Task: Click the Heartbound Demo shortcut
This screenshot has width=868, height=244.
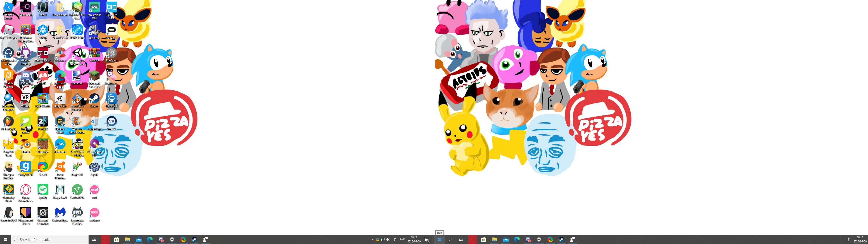Action: [26, 216]
